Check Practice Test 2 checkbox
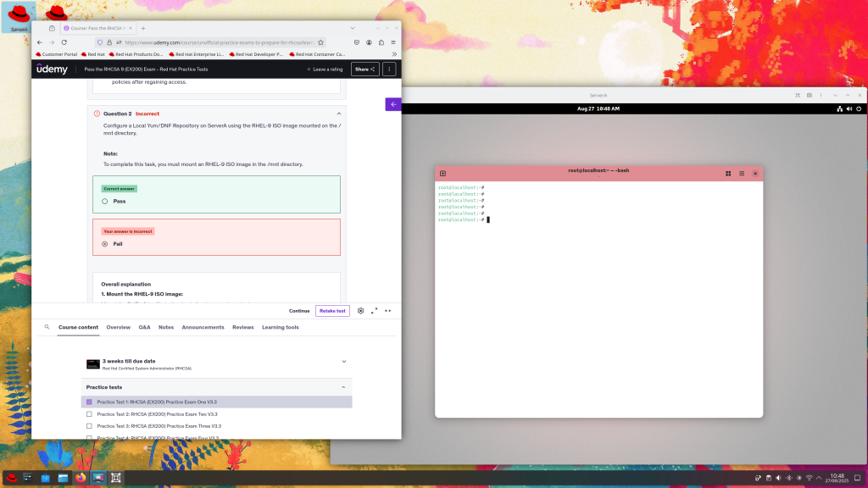This screenshot has width=868, height=488. coord(90,414)
